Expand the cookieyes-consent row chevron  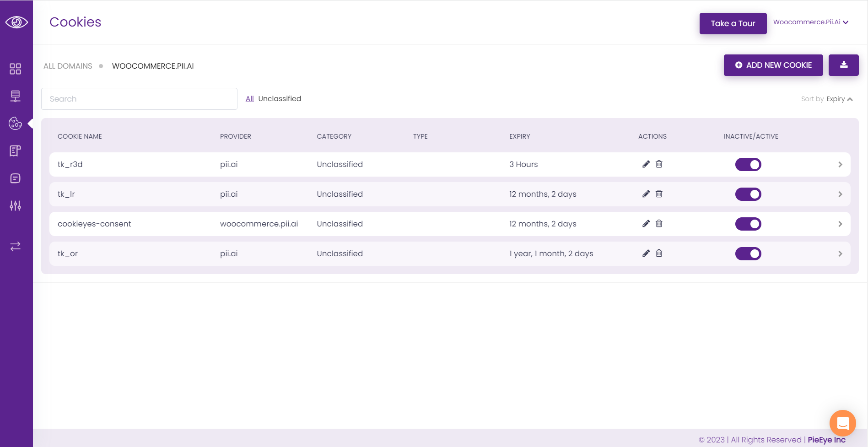point(840,224)
